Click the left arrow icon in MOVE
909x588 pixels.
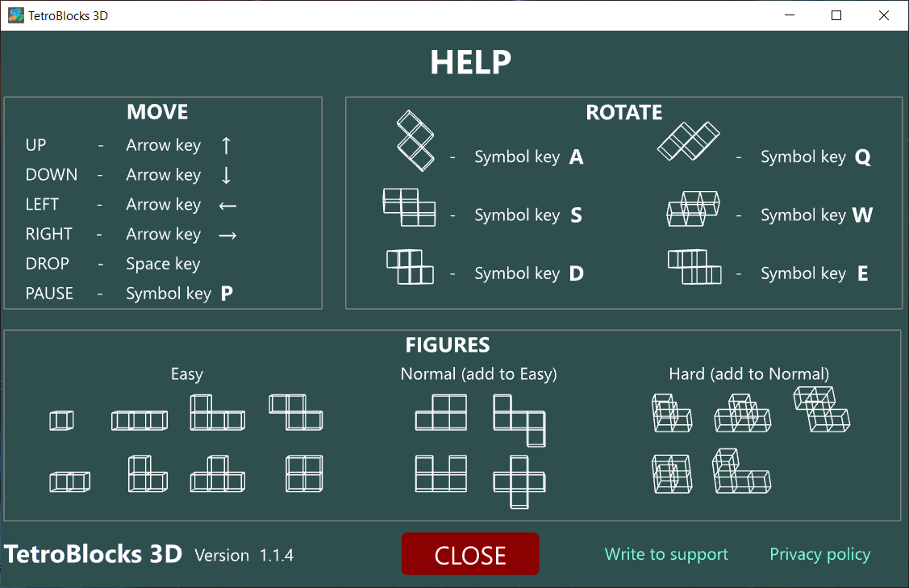(x=227, y=206)
